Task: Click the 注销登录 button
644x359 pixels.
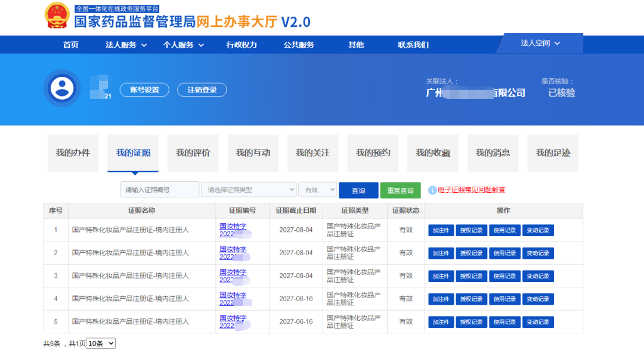Action: pos(202,89)
